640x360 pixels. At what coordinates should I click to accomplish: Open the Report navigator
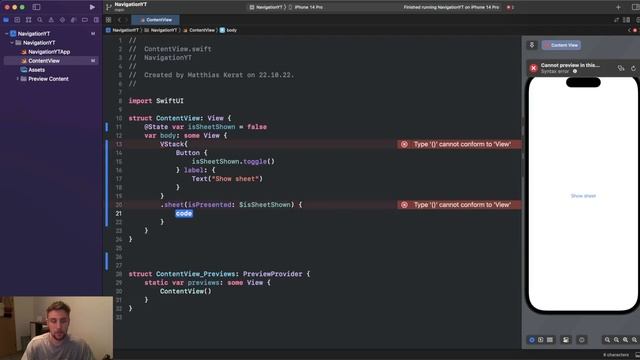[96, 20]
